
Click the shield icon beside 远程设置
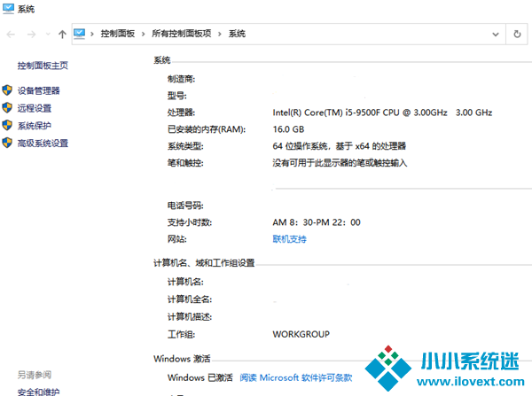pyautogui.click(x=7, y=108)
